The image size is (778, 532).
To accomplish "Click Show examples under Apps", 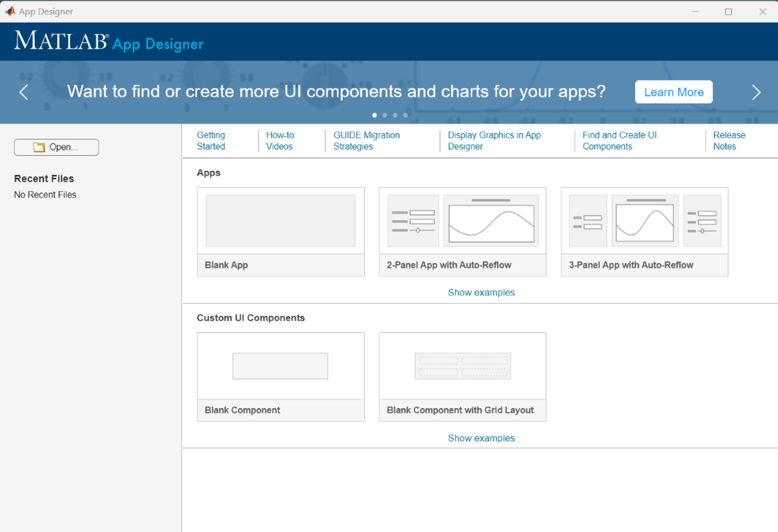I will coord(481,293).
